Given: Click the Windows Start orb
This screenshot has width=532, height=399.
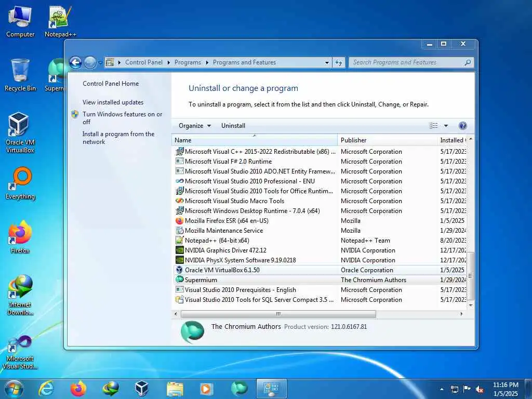Looking at the screenshot, I should (x=14, y=389).
